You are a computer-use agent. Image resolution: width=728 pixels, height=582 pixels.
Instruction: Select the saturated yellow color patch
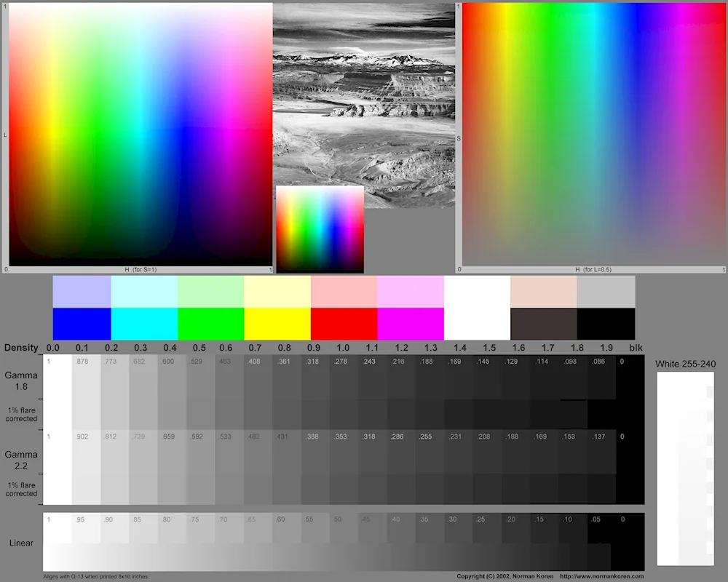pyautogui.click(x=277, y=324)
